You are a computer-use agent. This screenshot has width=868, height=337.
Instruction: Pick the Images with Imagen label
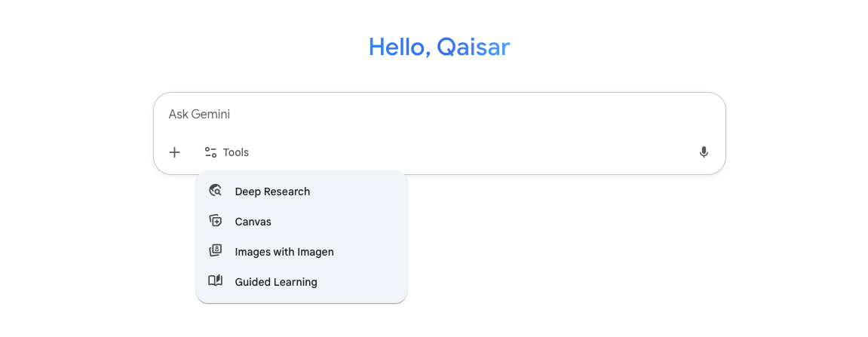pos(284,252)
